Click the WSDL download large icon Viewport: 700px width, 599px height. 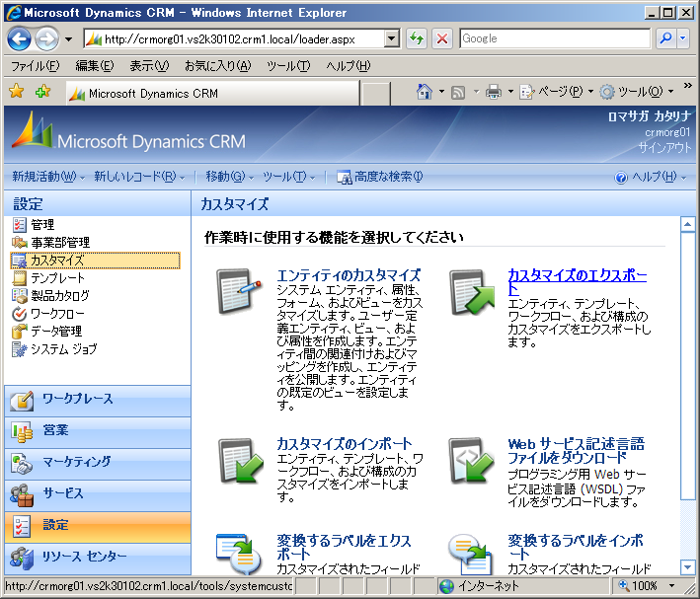click(471, 460)
